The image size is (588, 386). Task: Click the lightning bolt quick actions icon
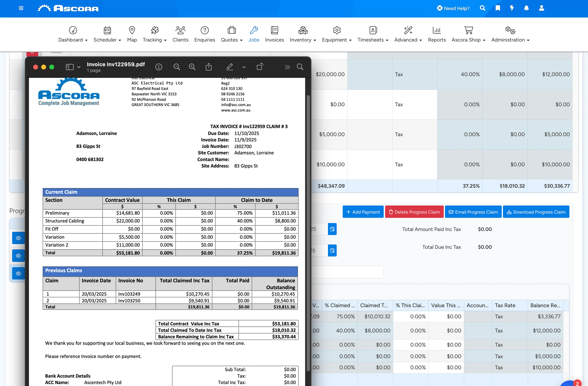(512, 8)
